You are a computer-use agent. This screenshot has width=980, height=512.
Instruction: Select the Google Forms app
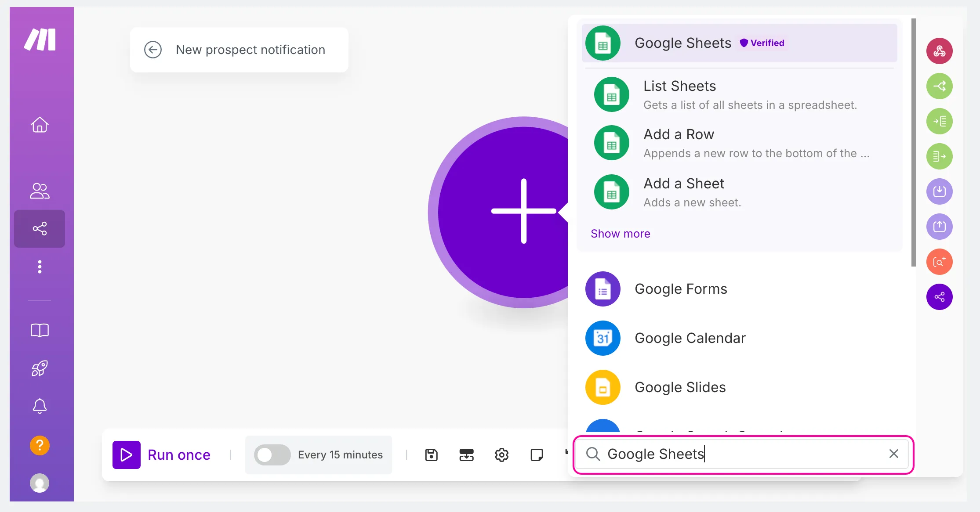(x=740, y=289)
